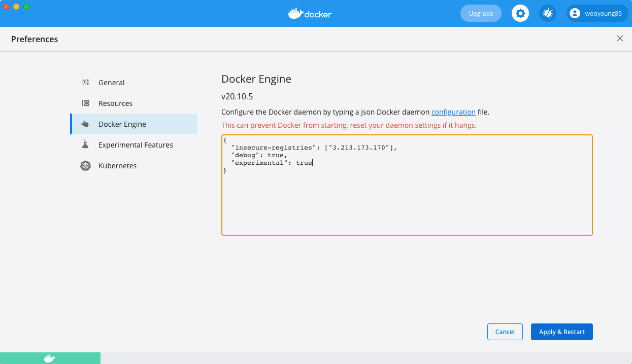Open the configuration documentation link

pyautogui.click(x=453, y=112)
